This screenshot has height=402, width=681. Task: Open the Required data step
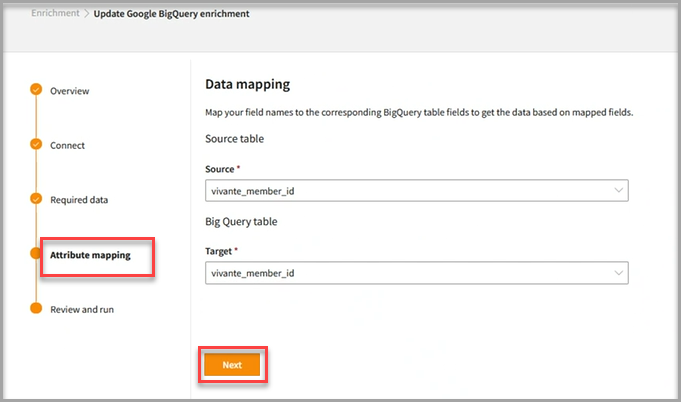(79, 200)
